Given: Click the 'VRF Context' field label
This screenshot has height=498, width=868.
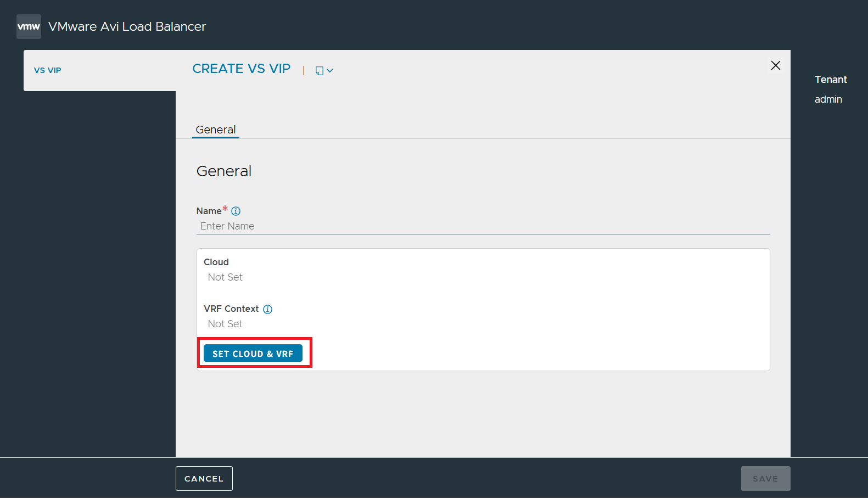Looking at the screenshot, I should 231,309.
